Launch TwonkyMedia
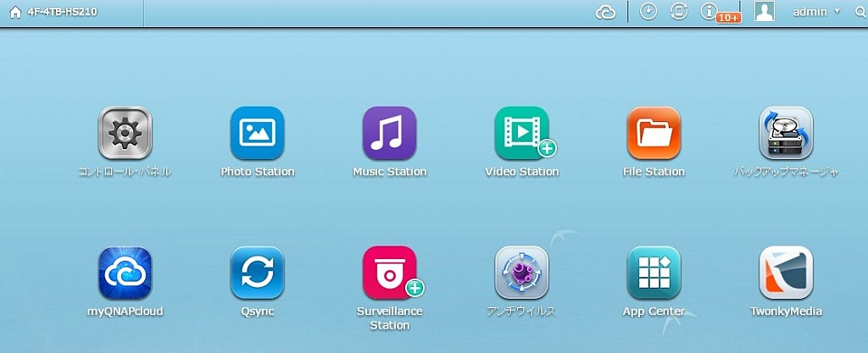Viewport: 868px width, 353px height. point(786,273)
